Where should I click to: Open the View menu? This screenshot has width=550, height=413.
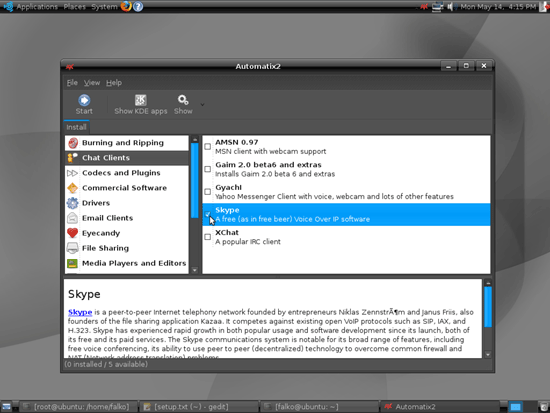click(92, 83)
